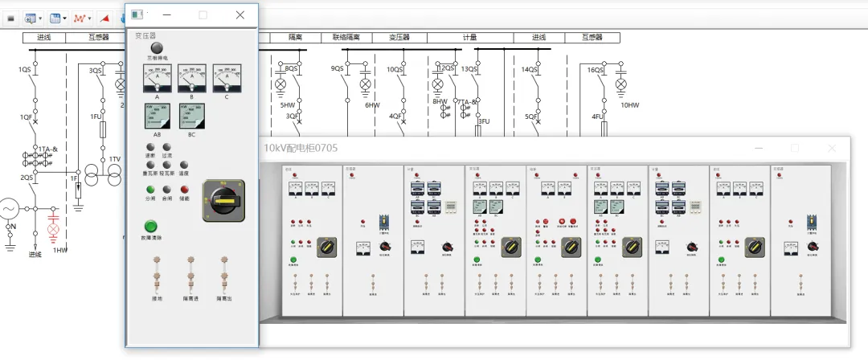
Task: Click the 16QS switch symbol in the diagram
Action: (x=604, y=82)
